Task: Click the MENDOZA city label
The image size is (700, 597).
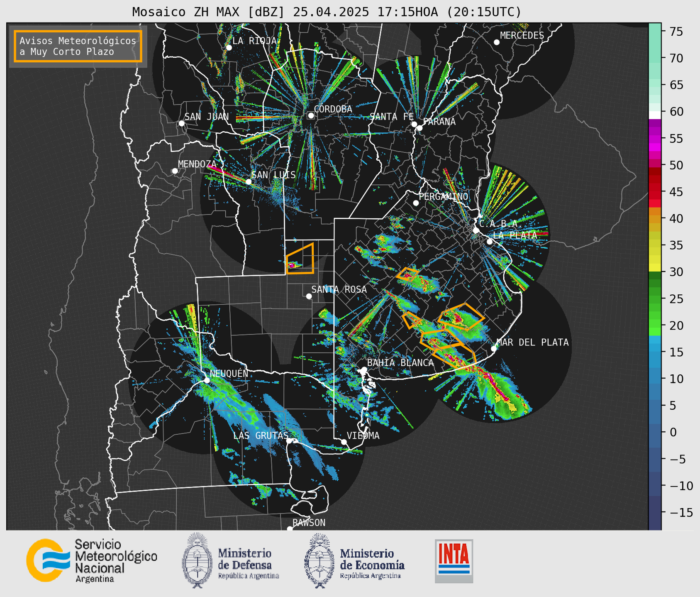Action: click(198, 164)
